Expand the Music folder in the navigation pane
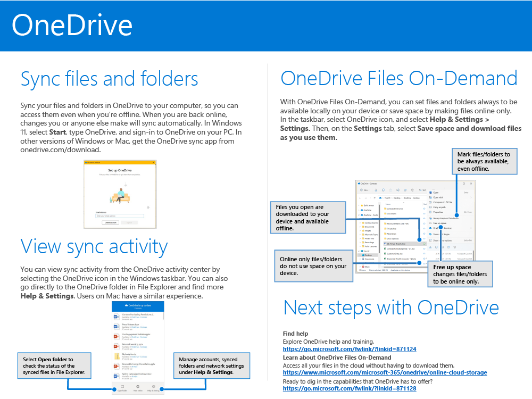 (360, 267)
